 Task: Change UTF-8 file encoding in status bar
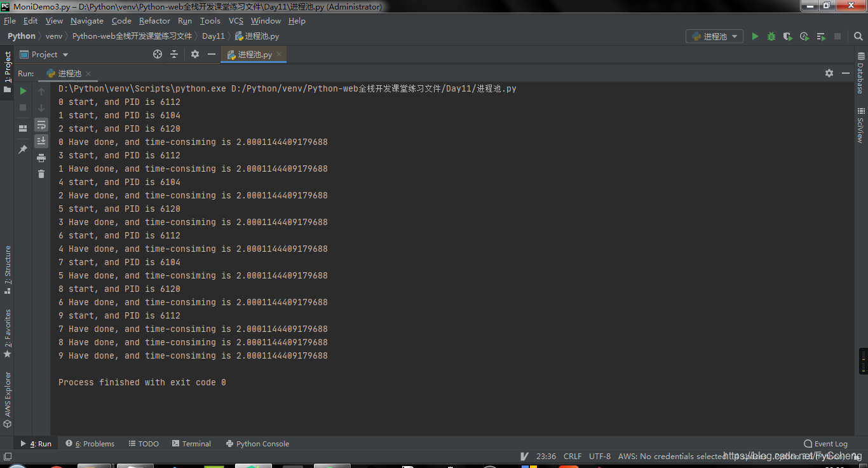click(600, 457)
